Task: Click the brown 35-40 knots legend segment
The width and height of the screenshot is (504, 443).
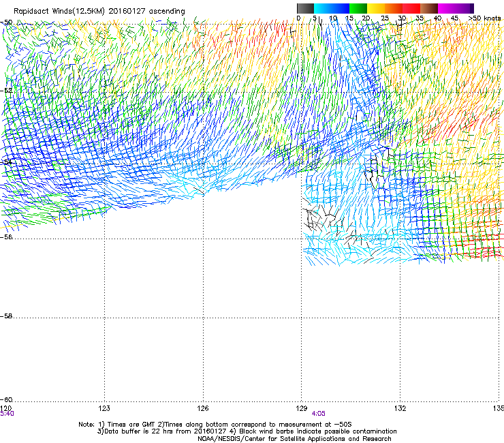Action: point(429,8)
